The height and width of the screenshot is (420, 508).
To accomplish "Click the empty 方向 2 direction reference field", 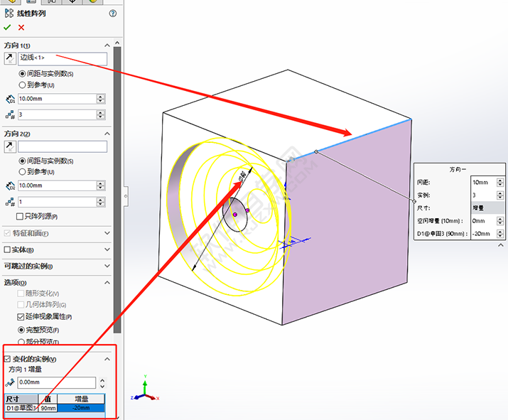I will pyautogui.click(x=63, y=147).
